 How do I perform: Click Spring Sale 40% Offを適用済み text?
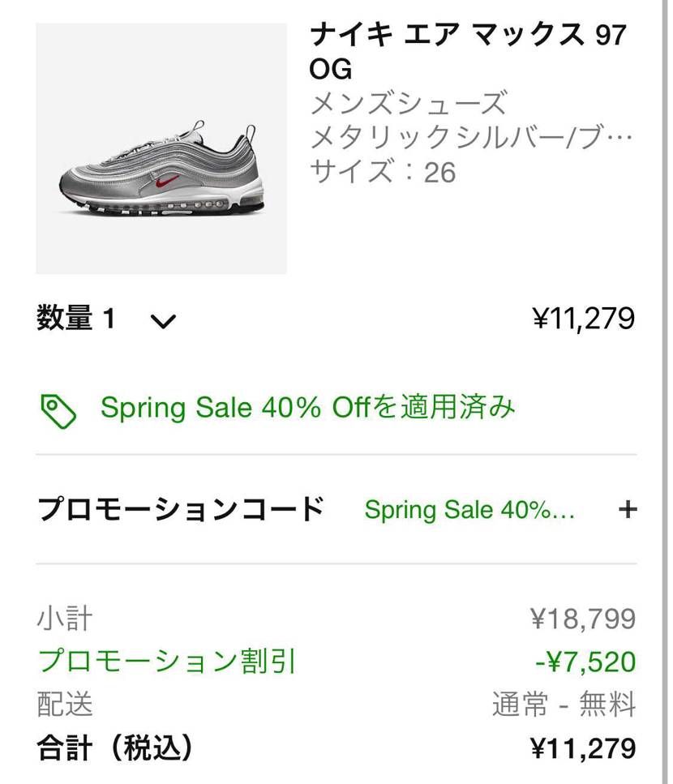tap(307, 407)
